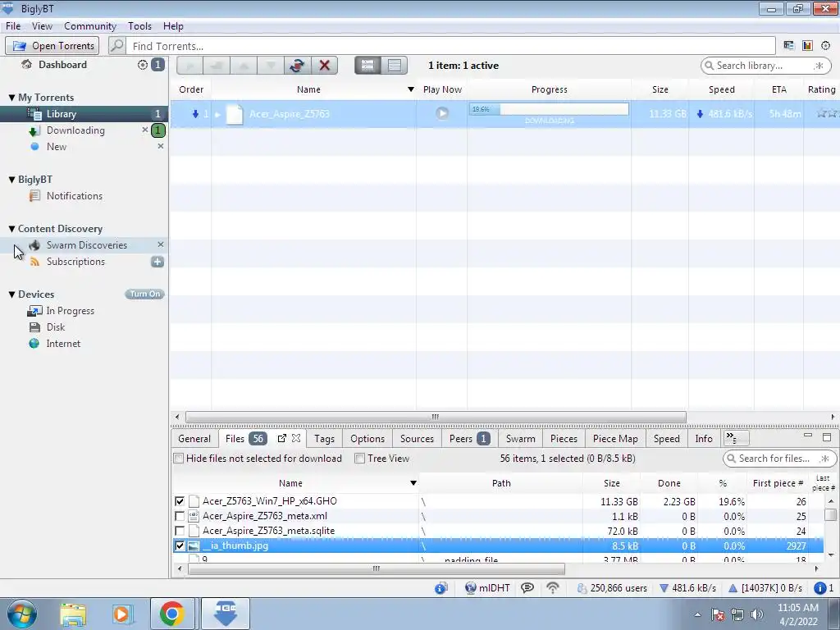Check Acer_Aspire_Z5763_meta.sqlite file
The width and height of the screenshot is (840, 630).
[180, 531]
